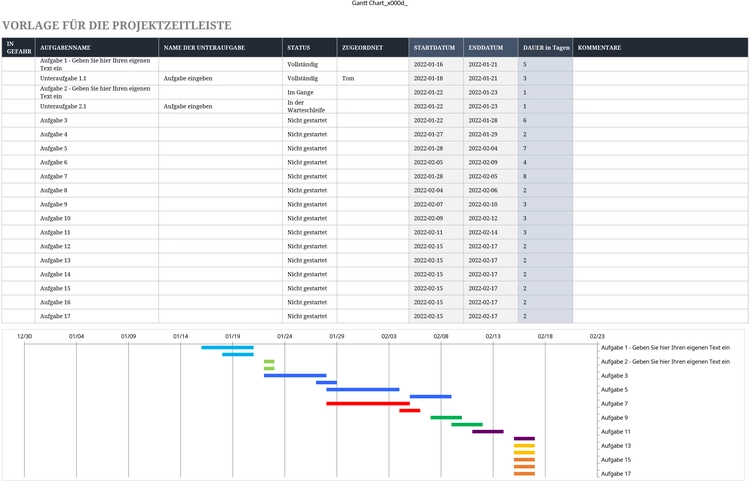The height and width of the screenshot is (483, 750).
Task: Click chart legend label Aufgabe 17
Action: pos(616,473)
